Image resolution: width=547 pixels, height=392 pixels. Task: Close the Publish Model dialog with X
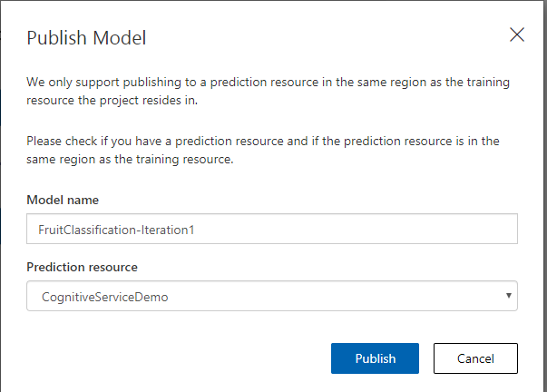[x=517, y=34]
